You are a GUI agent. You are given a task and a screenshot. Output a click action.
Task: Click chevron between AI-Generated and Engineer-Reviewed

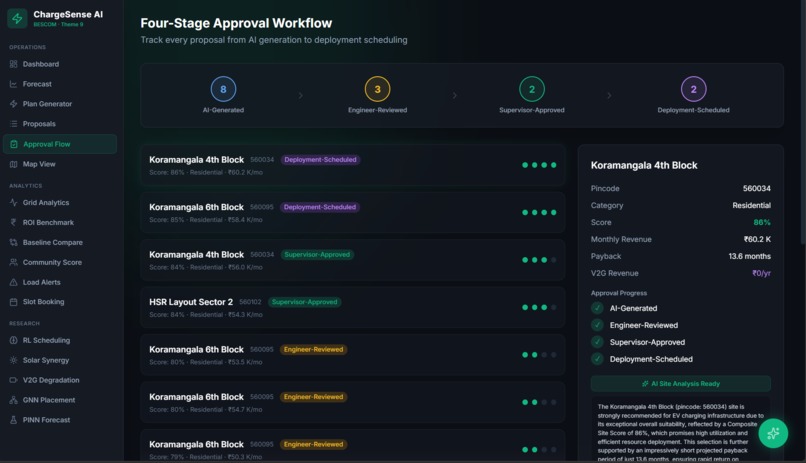(x=300, y=96)
